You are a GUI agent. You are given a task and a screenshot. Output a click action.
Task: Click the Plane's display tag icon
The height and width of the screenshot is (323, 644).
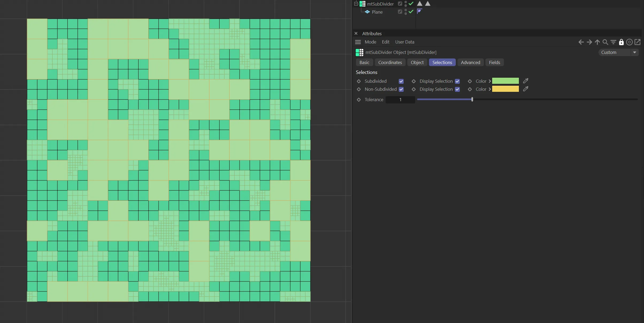(419, 11)
